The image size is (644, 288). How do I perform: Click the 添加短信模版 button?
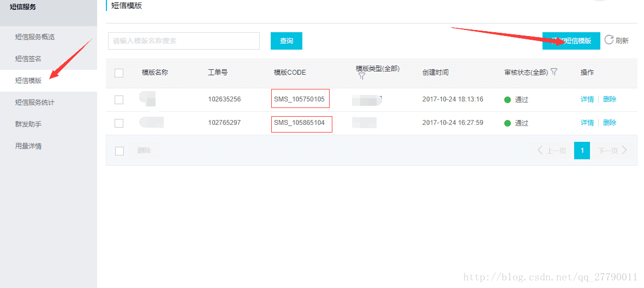click(x=571, y=41)
